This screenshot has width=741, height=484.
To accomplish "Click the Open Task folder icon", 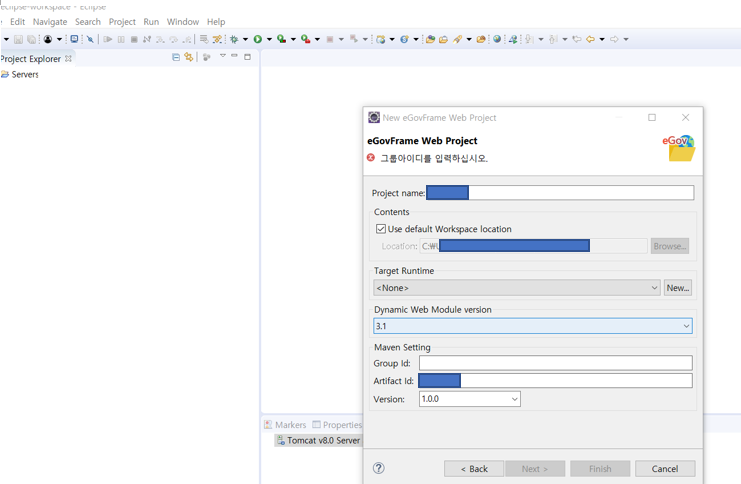I will tap(443, 39).
